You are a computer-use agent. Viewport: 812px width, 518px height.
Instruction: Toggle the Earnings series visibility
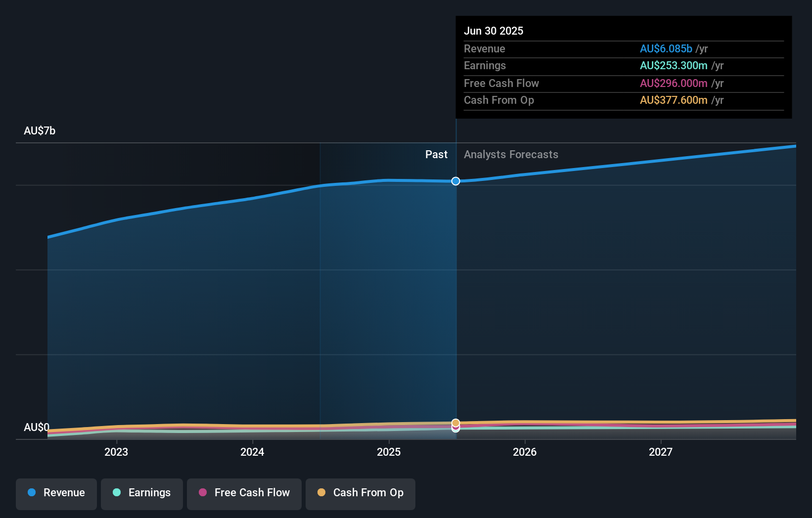click(x=142, y=493)
